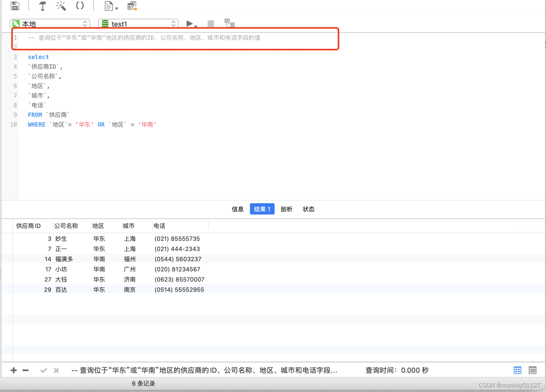Open the 本地 connection dropdown
The image size is (546, 392).
[x=50, y=24]
